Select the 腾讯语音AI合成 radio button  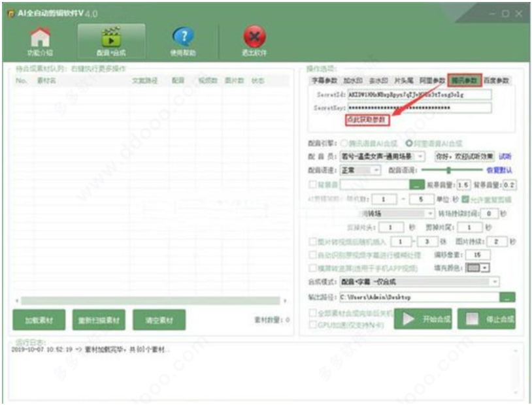pos(344,143)
